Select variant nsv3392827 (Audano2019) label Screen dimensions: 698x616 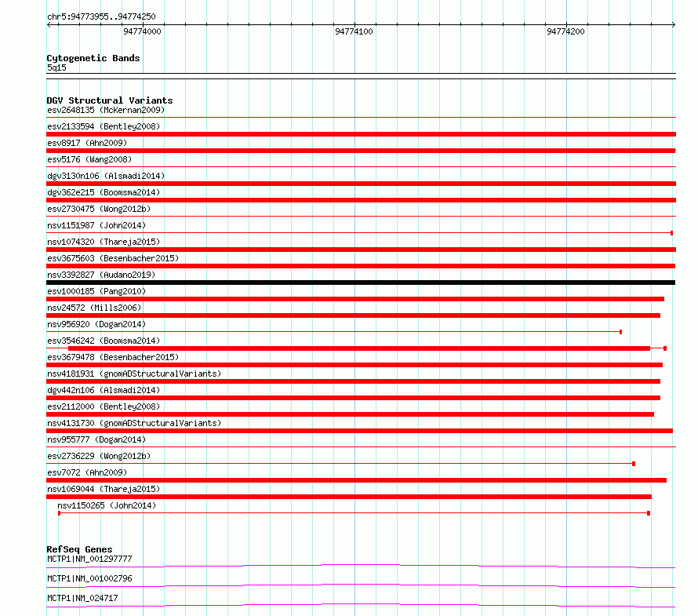pyautogui.click(x=101, y=275)
